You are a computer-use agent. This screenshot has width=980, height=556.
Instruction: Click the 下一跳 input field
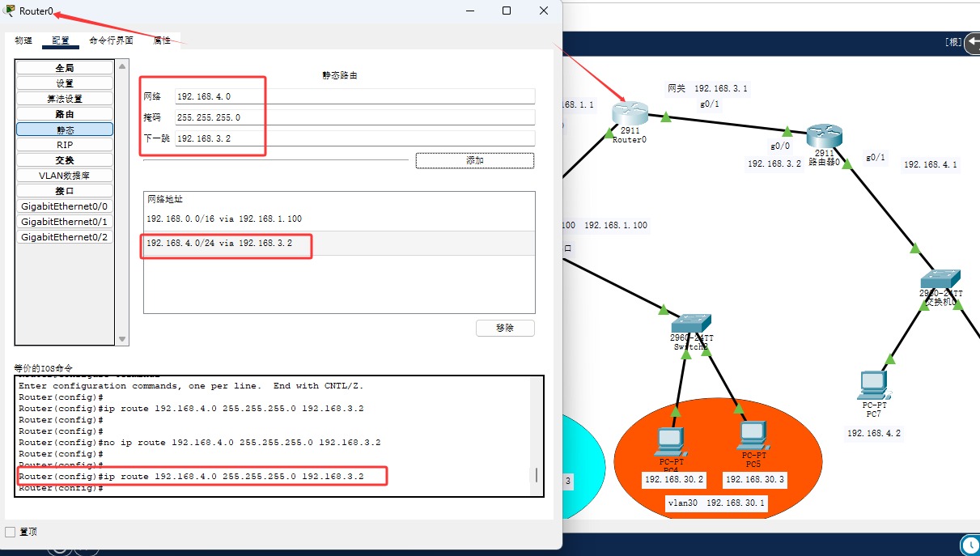pyautogui.click(x=354, y=138)
